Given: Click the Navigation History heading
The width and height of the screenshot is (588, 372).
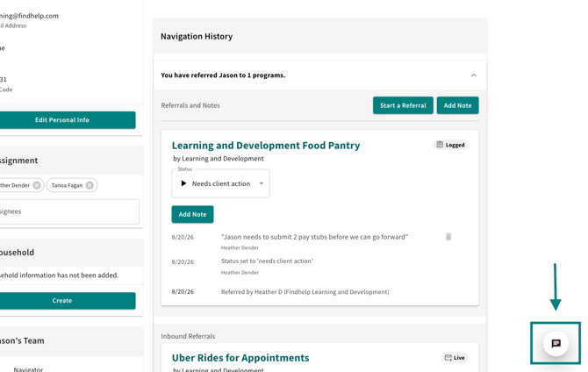Looking at the screenshot, I should click(197, 36).
